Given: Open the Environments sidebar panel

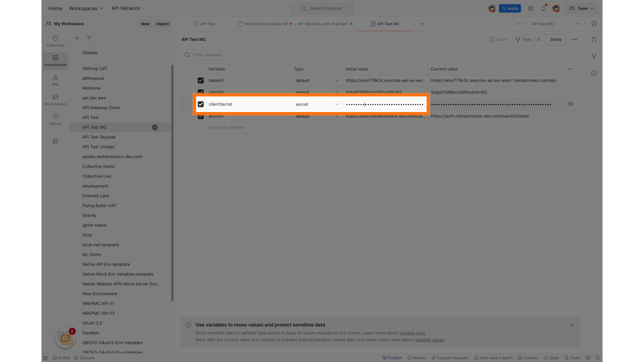Looking at the screenshot, I should click(x=55, y=61).
